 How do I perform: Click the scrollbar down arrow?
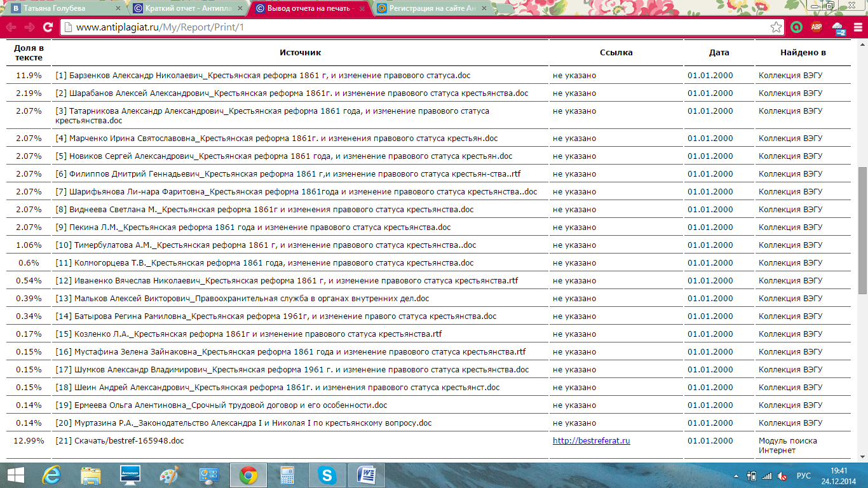coord(862,457)
